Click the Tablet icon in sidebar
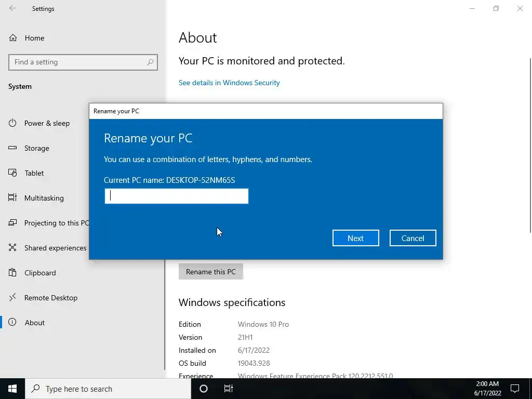This screenshot has height=399, width=532. point(12,172)
